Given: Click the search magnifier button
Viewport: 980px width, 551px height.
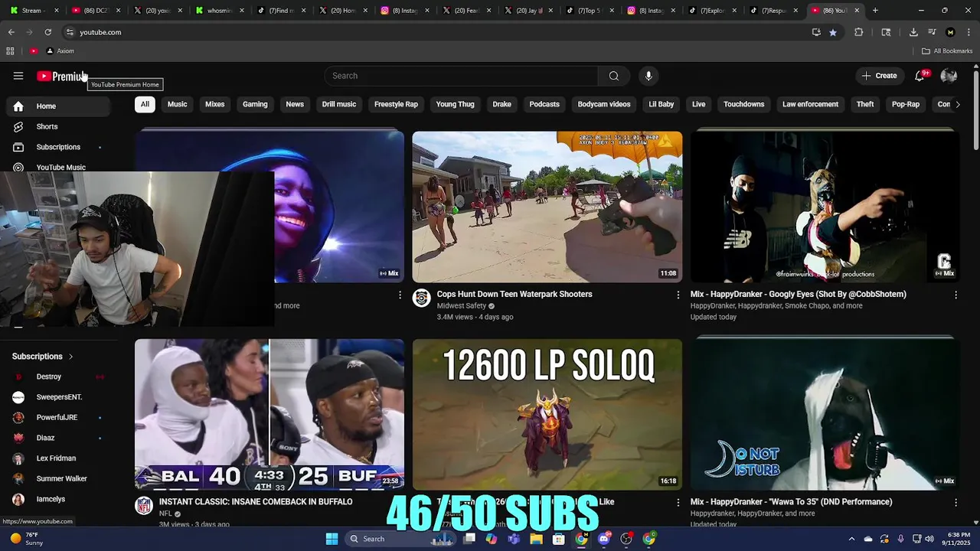Looking at the screenshot, I should (613, 76).
